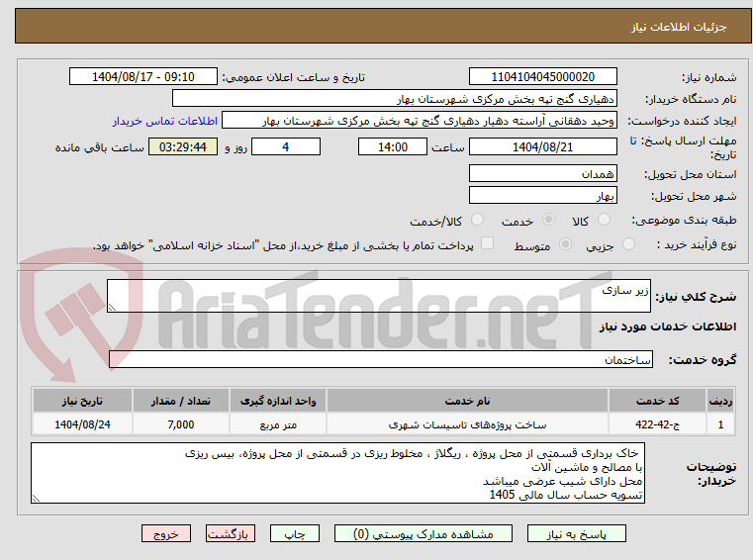Click the اطلاعات خدمات مورد نیاز section heading

pyautogui.click(x=668, y=327)
